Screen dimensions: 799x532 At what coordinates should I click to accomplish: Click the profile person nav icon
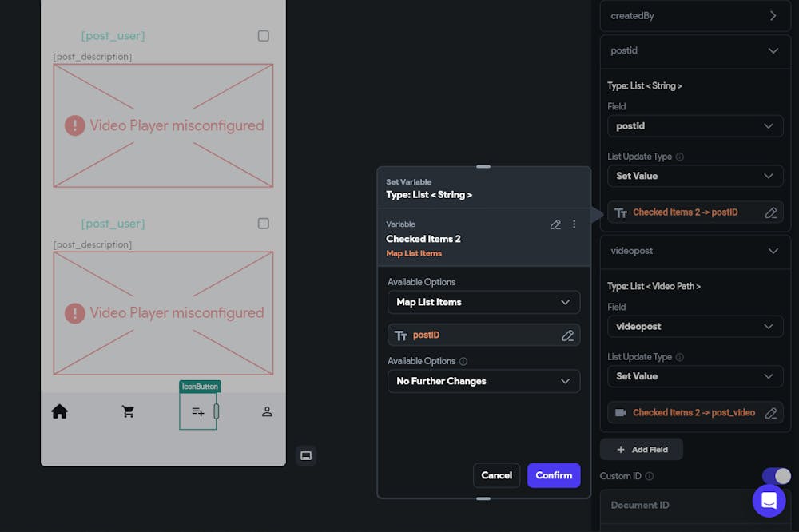pyautogui.click(x=268, y=411)
